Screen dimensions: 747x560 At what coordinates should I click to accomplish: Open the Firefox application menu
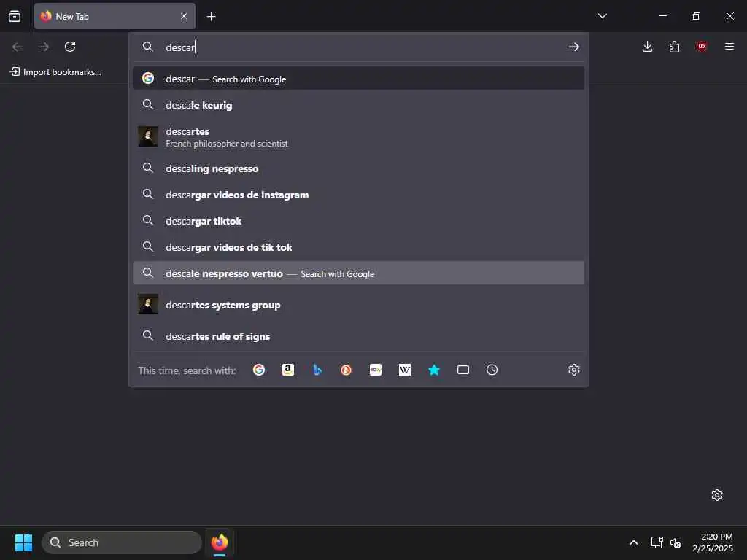729,47
